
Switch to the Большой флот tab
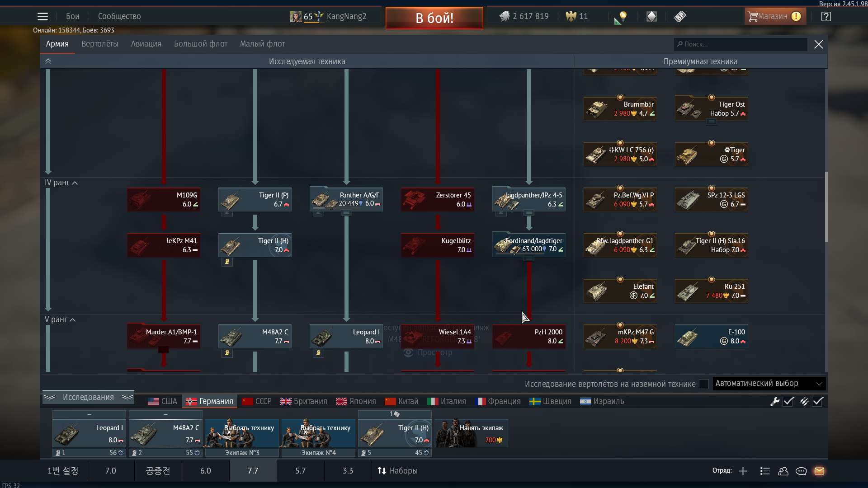click(x=201, y=44)
